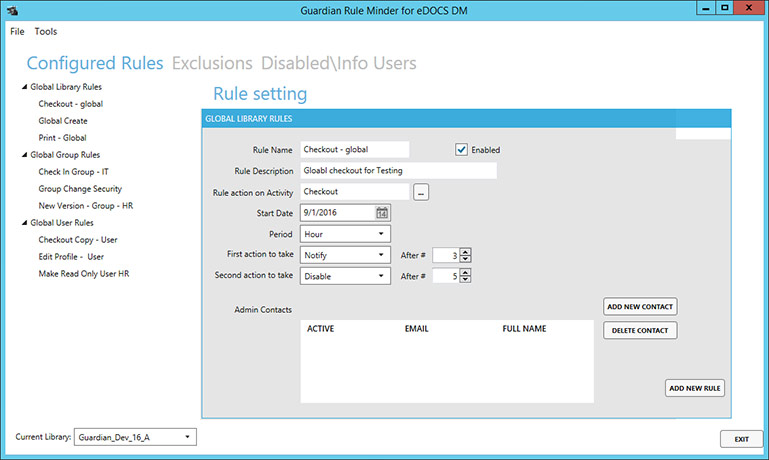Select the Global Create rule

tap(63, 121)
